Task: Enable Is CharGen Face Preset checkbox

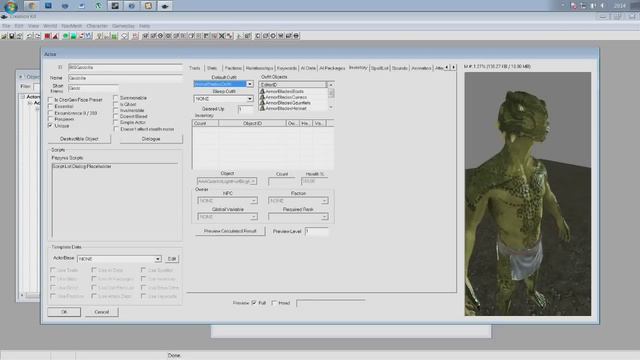Action: (x=51, y=100)
